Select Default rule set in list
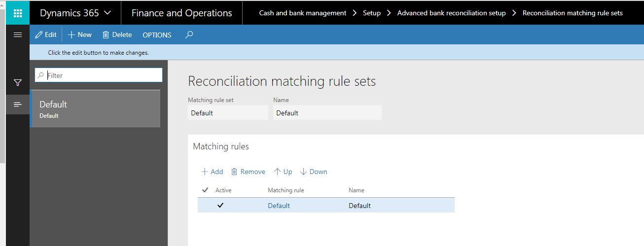644x246 pixels. (x=95, y=108)
